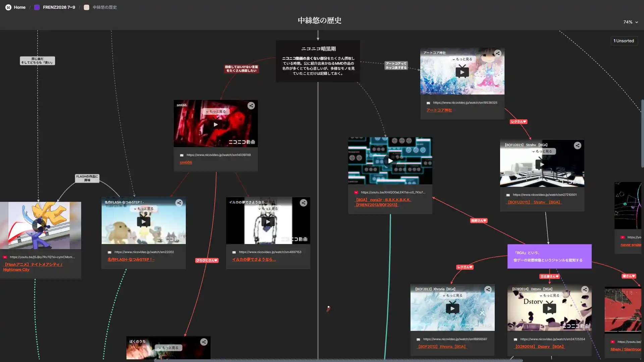The height and width of the screenshot is (362, 644).
Task: Open イルカの夢でさようなら… link
Action: click(254, 259)
